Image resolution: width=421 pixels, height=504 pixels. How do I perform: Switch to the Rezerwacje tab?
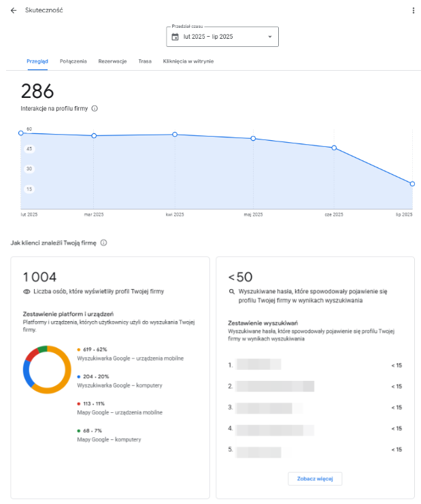pos(112,61)
